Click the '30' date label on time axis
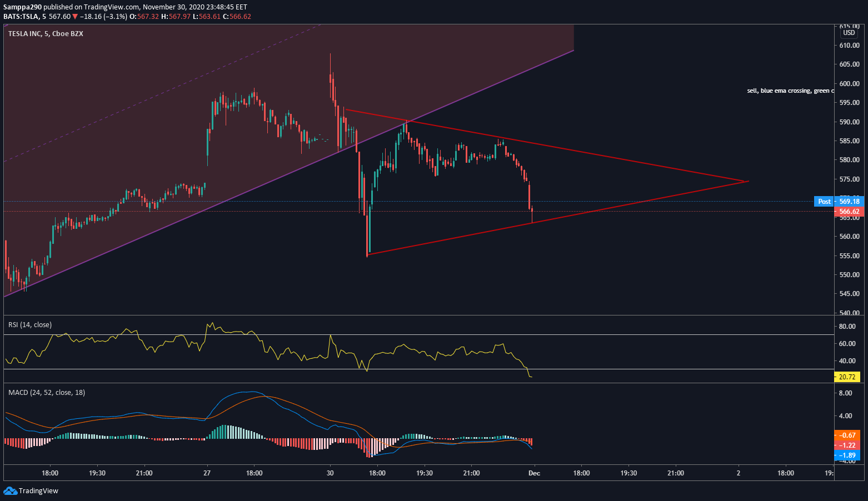868x501 pixels. (x=330, y=473)
